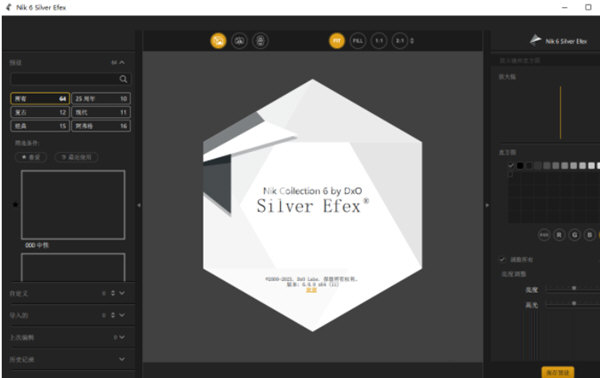Viewport: 600px width, 378px height.
Task: Select the third preview mode icon
Action: (x=260, y=41)
